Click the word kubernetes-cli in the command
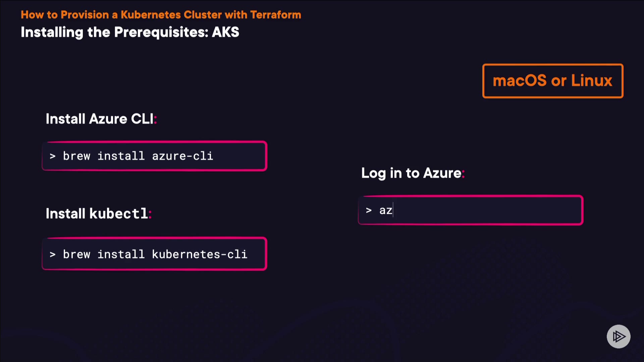Screen dimensions: 644x362 coord(200,254)
